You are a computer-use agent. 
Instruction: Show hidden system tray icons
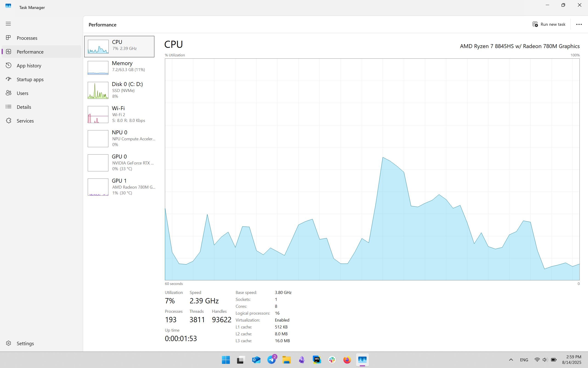click(511, 360)
